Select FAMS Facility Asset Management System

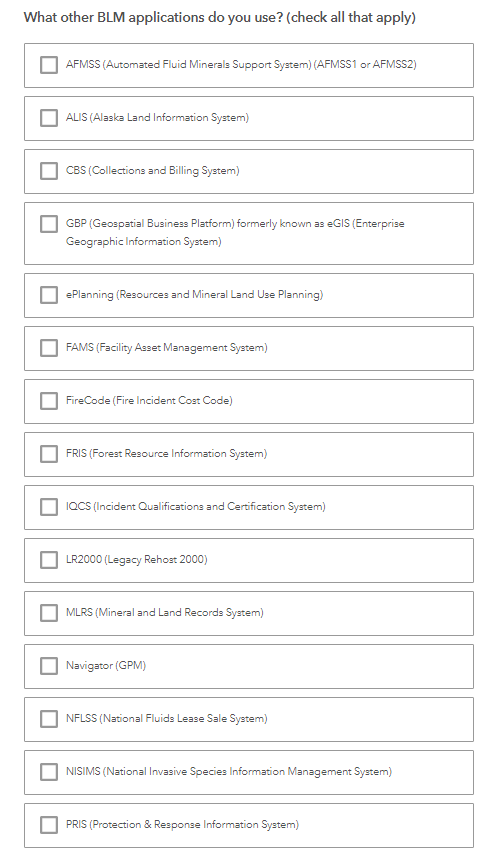(48, 347)
